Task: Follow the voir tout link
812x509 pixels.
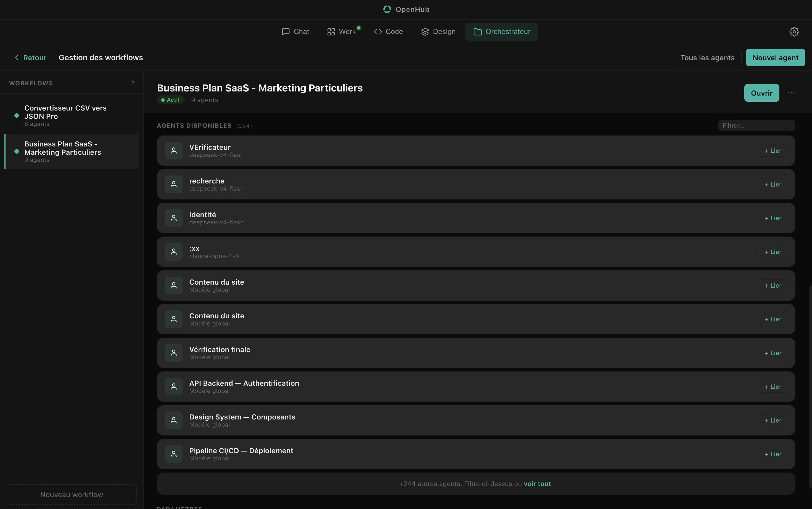Action: click(x=537, y=483)
